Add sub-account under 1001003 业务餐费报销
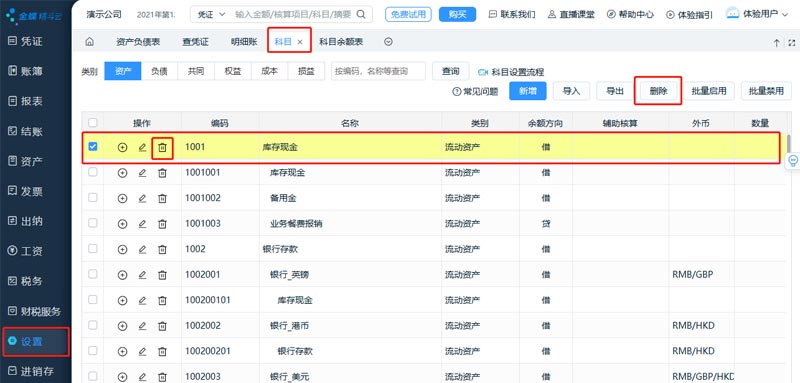The width and height of the screenshot is (800, 383). click(x=122, y=224)
